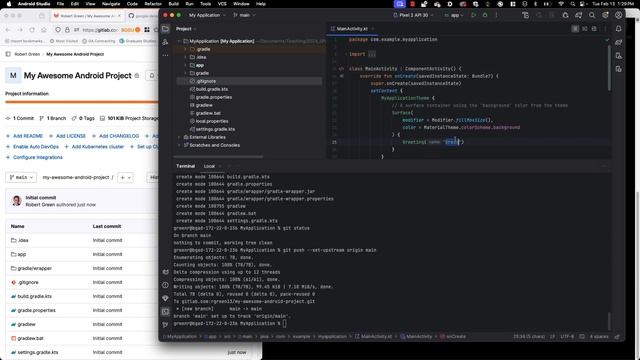The height and width of the screenshot is (360, 640).
Task: Open the more run actions kebab menu
Action: click(496, 15)
